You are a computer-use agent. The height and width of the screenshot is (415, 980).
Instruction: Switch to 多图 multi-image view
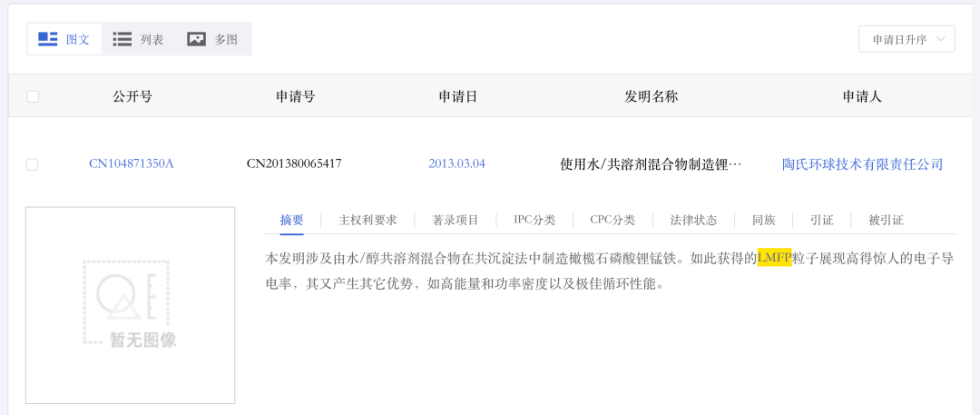213,39
